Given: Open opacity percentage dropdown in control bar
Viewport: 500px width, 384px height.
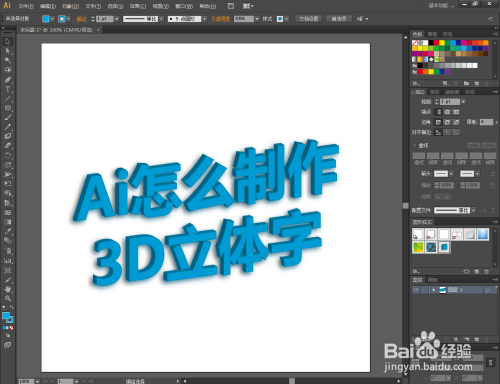Looking at the screenshot, I should click(257, 19).
